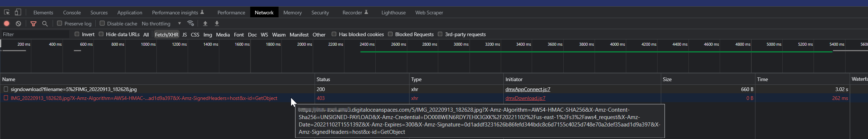
Task: Open the Performance insights tab
Action: [x=178, y=13]
